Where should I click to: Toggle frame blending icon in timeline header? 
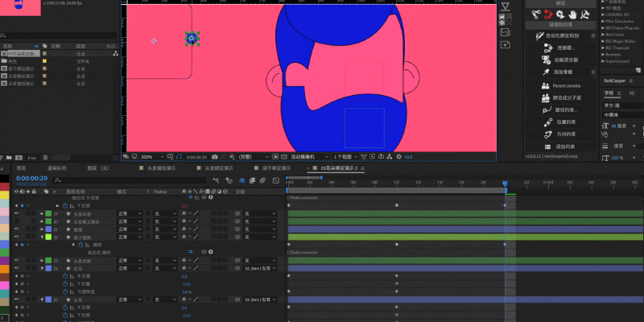pyautogui.click(x=252, y=180)
